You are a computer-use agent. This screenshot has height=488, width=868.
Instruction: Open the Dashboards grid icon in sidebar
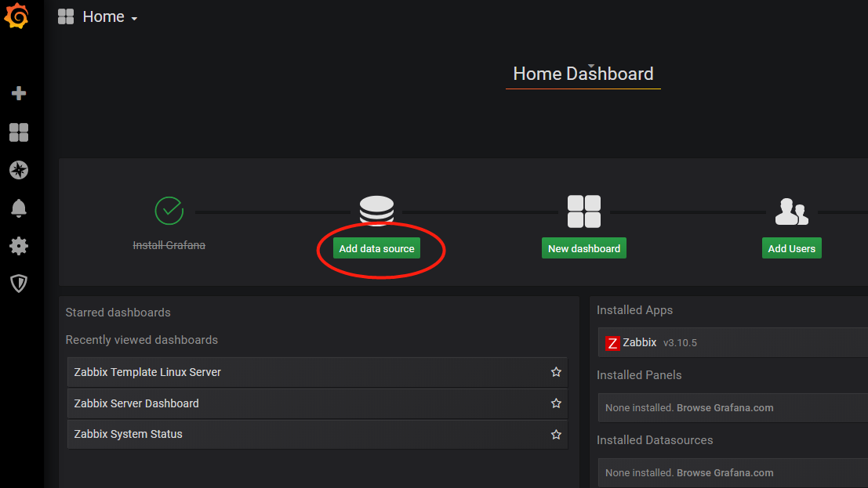tap(19, 132)
